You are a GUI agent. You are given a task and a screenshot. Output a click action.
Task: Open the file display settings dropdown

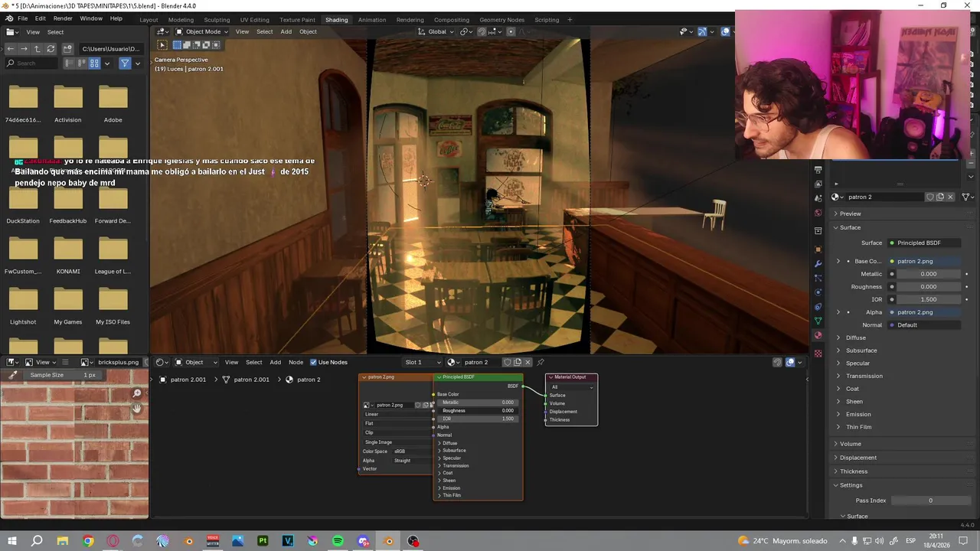(107, 63)
